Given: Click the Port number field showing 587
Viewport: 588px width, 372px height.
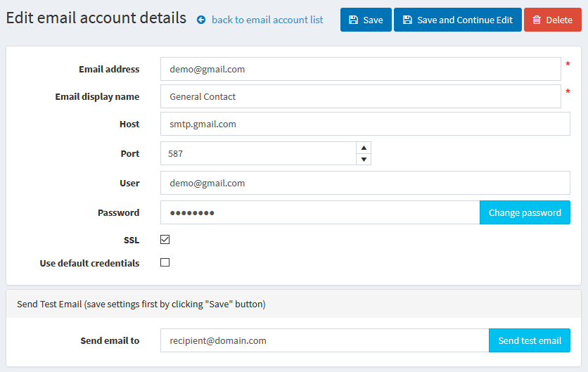Looking at the screenshot, I should (x=257, y=153).
